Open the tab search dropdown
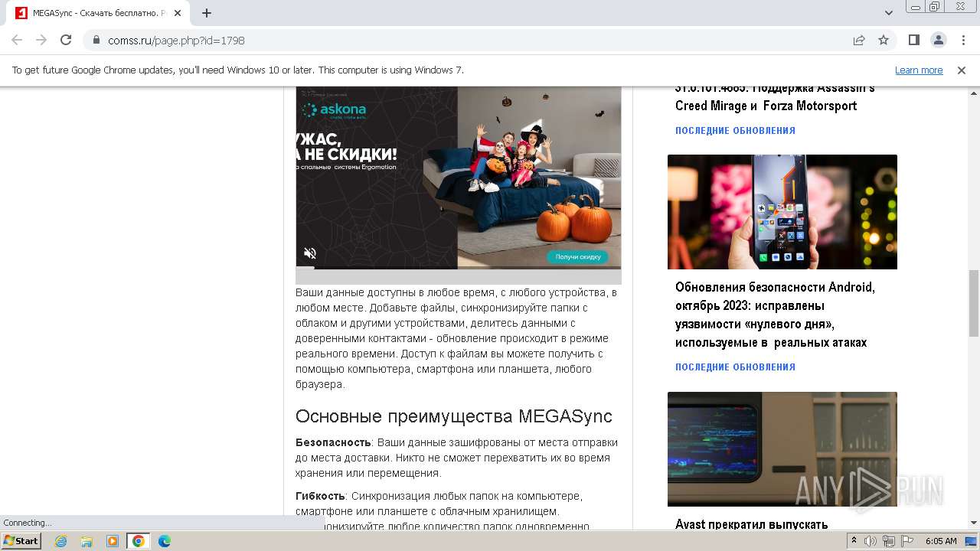Screen dimensions: 980x551 point(889,13)
